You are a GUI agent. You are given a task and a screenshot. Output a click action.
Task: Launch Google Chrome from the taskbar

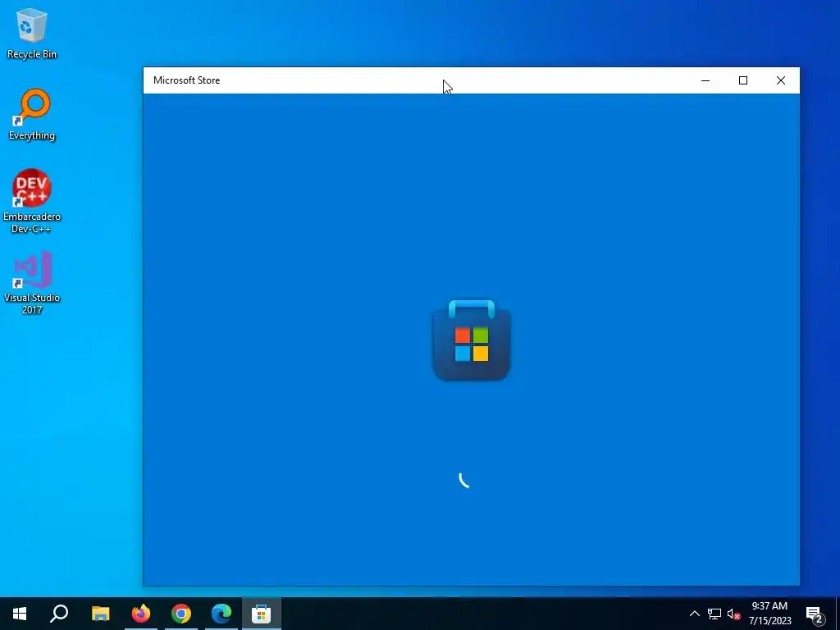pyautogui.click(x=181, y=614)
